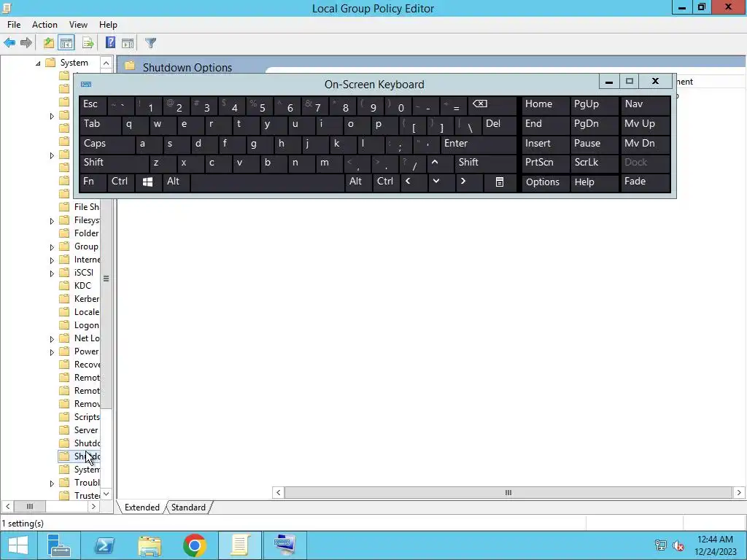The height and width of the screenshot is (560, 747).
Task: Open Server Manager from the taskbar
Action: coord(59,545)
